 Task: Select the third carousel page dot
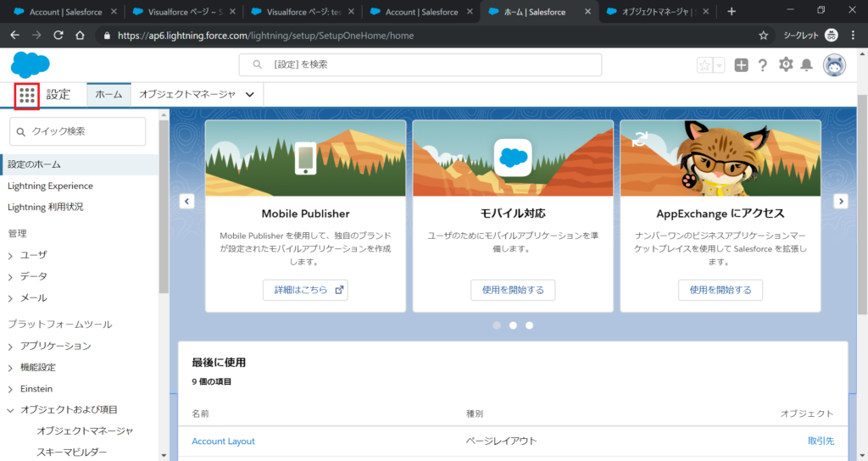529,325
